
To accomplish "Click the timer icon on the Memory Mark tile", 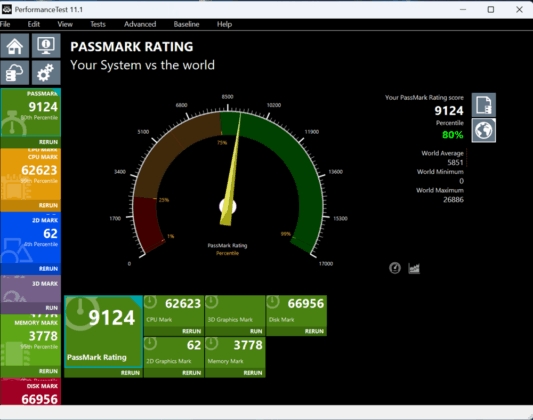I will pyautogui.click(x=211, y=344).
